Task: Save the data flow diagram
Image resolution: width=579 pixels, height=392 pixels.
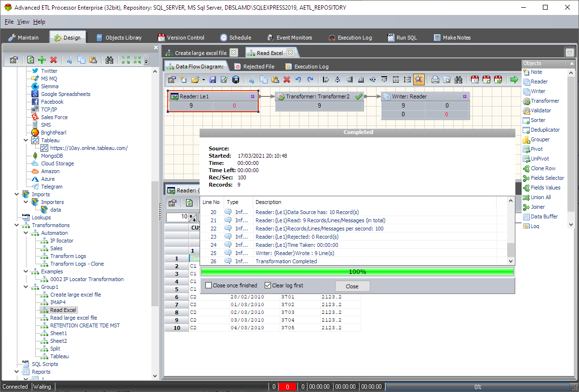Action: [x=213, y=80]
